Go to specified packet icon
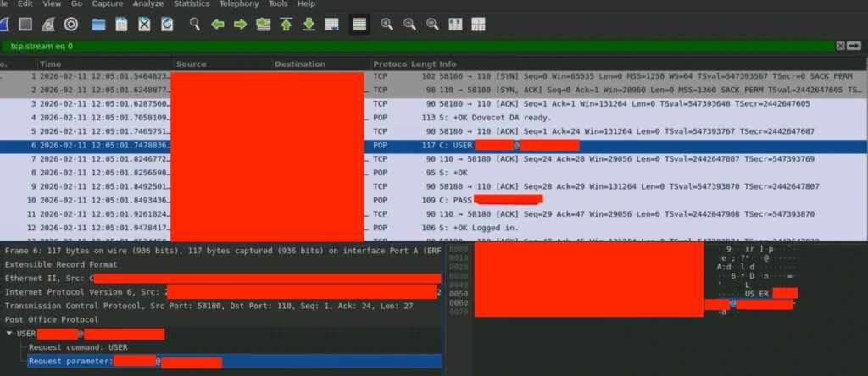This screenshot has width=868, height=376. [264, 25]
